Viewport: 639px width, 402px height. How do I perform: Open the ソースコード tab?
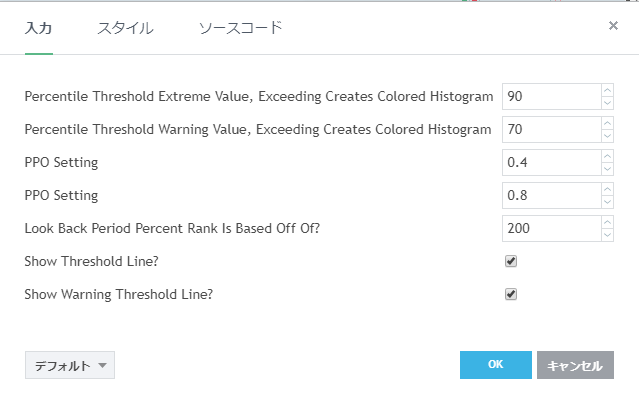point(241,28)
